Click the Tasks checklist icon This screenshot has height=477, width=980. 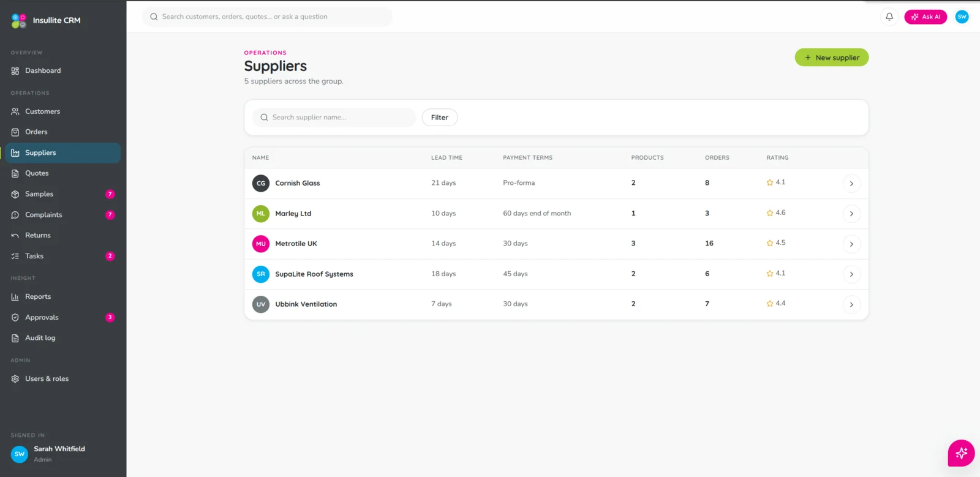coord(15,256)
